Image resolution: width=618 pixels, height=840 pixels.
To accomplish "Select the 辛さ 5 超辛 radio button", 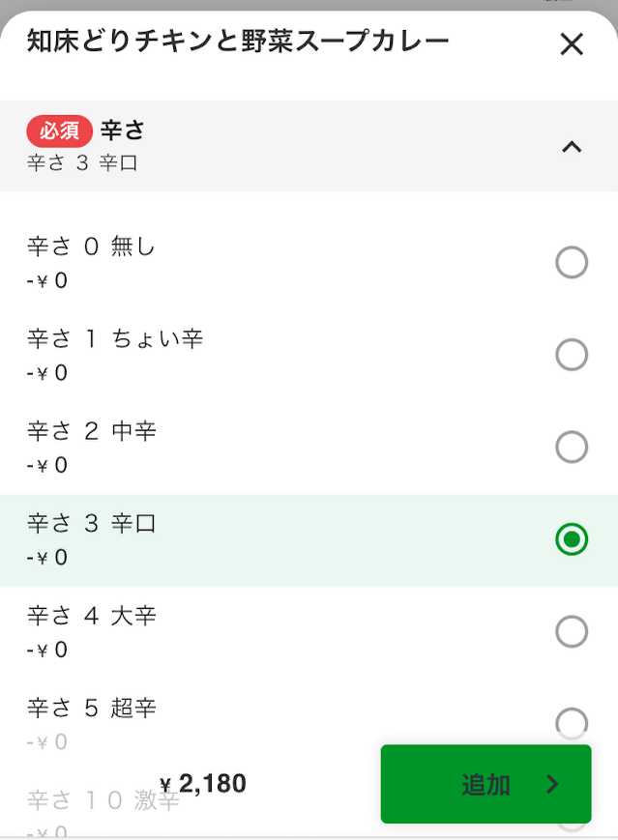I will (572, 723).
